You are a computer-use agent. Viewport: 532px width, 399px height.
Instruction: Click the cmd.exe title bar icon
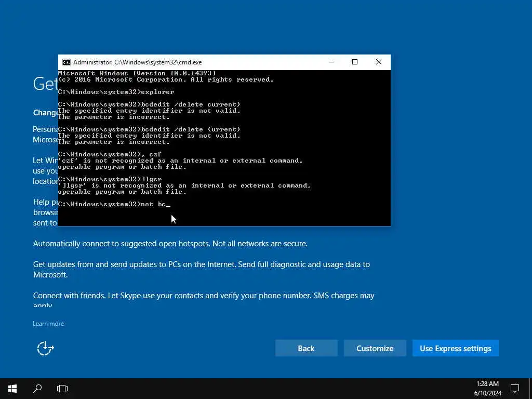(66, 62)
